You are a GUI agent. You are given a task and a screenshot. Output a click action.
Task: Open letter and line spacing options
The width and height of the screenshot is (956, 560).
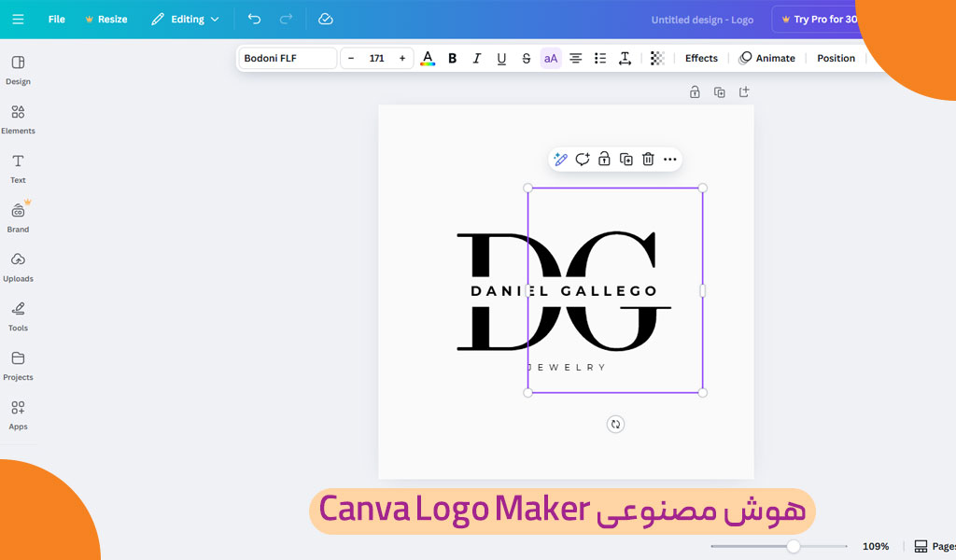coord(625,58)
